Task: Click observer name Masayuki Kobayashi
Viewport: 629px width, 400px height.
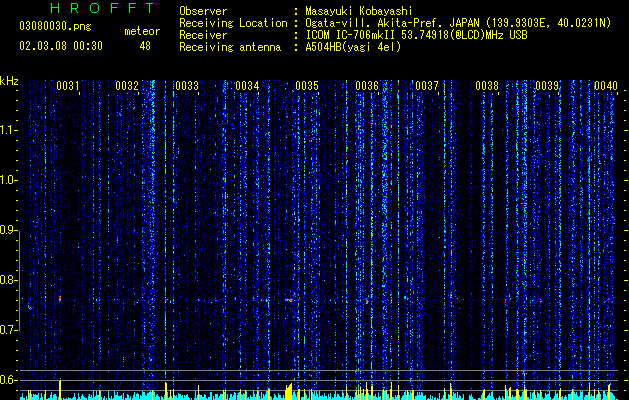Action: (x=359, y=11)
